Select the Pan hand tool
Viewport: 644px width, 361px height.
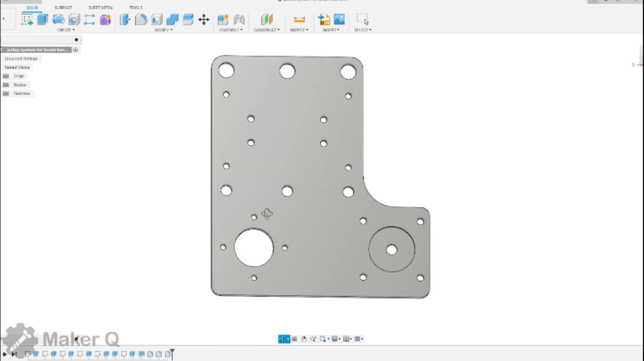(x=304, y=339)
